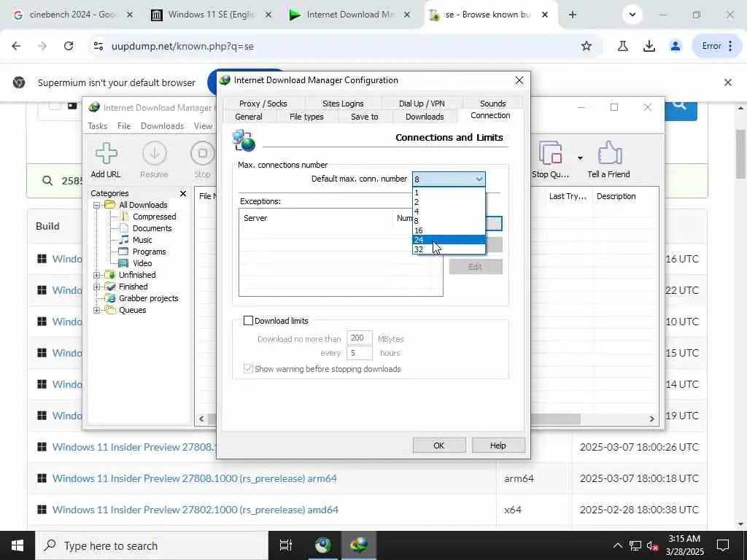This screenshot has height=560, width=747.
Task: Switch to cinebench 2024 Google tab
Action: (x=72, y=15)
